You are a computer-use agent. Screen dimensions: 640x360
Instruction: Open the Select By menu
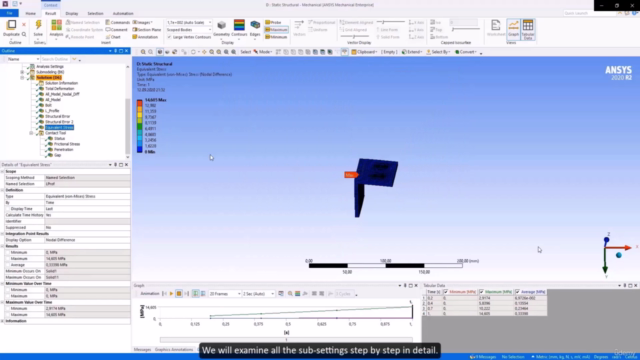pos(438,52)
